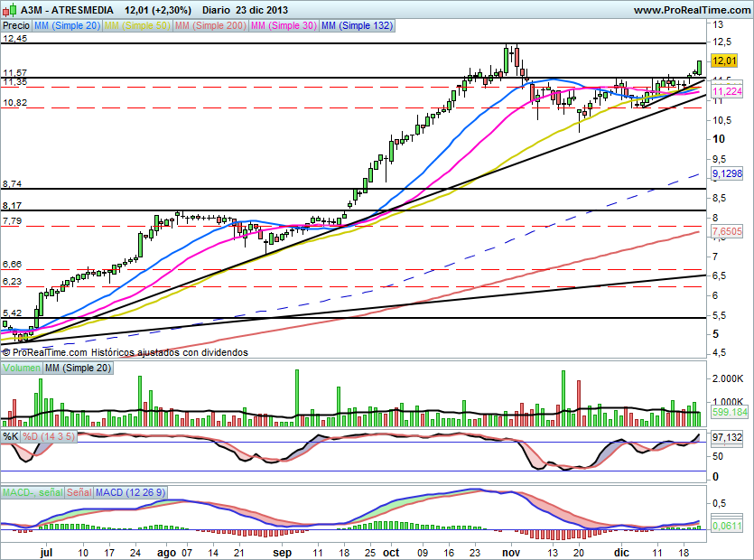Select the MACD-, señal histogram label
Viewport: 754px width, 560px height.
(x=33, y=492)
